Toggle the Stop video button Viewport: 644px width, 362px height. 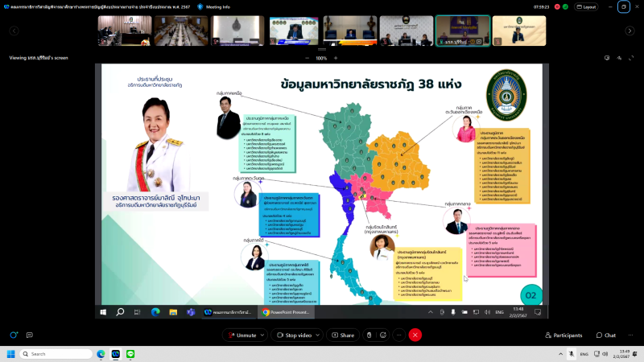[x=295, y=335]
